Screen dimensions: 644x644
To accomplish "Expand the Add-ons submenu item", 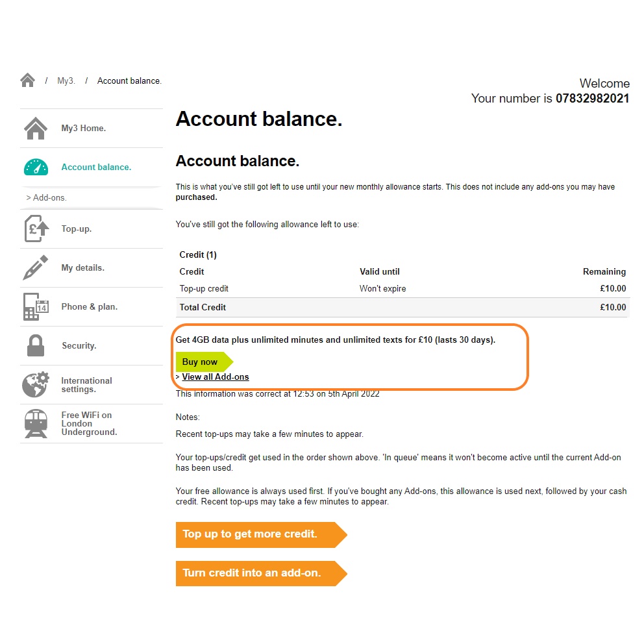I will pos(47,198).
